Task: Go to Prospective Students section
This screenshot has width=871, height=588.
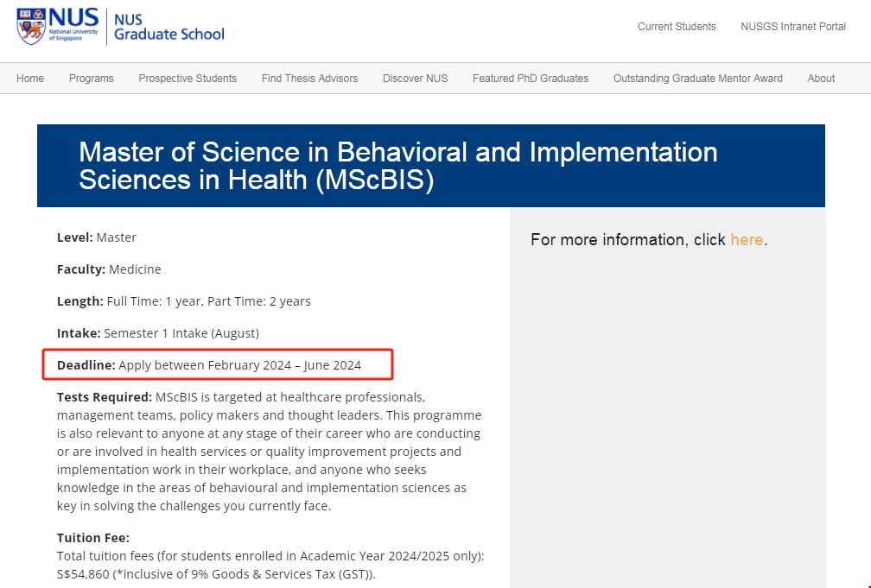Action: coord(187,78)
